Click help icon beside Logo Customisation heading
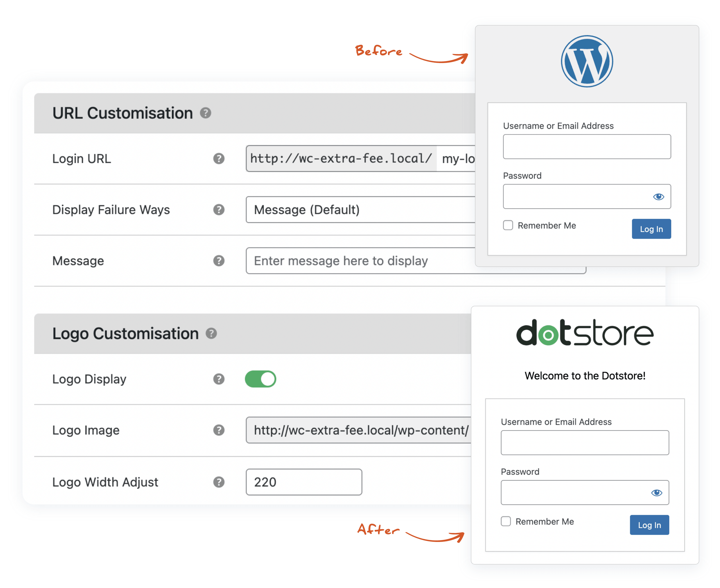This screenshot has height=588, width=720. (x=211, y=333)
